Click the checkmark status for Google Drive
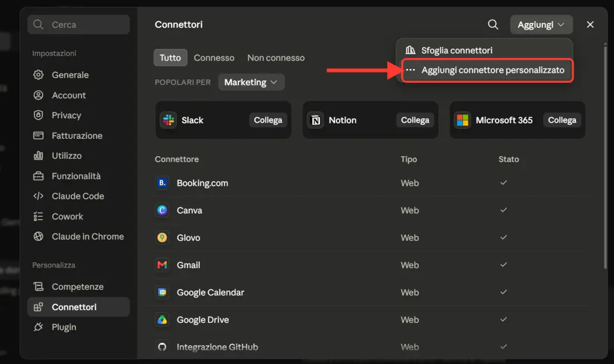 tap(503, 319)
